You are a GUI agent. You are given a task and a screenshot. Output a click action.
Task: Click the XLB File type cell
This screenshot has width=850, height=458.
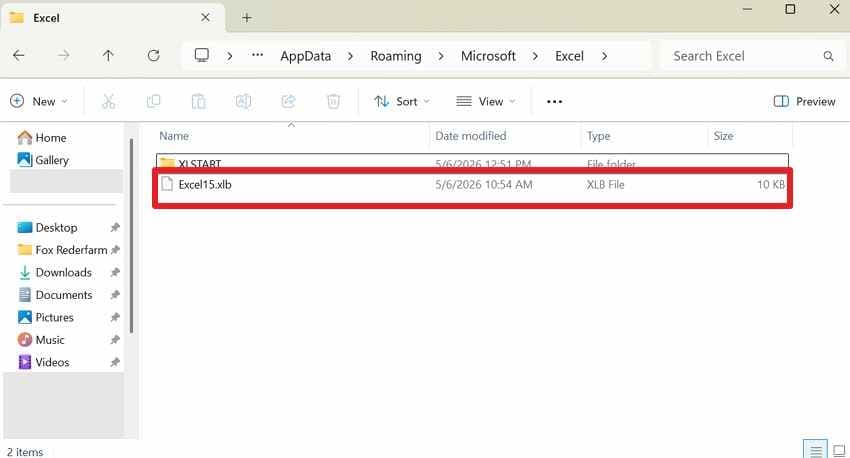[x=606, y=184]
